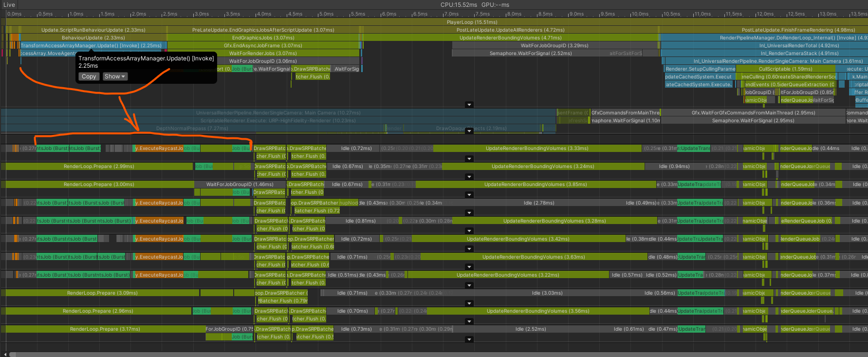Select the Update.ScriptRunBehaviourUpdate (2.33ms) sample
Screen dimensions: 868x357
click(x=93, y=30)
